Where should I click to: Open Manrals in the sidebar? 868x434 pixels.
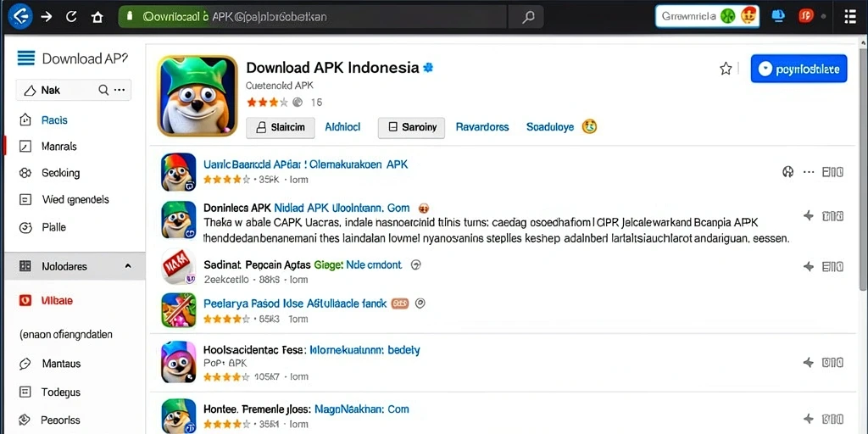(x=58, y=147)
